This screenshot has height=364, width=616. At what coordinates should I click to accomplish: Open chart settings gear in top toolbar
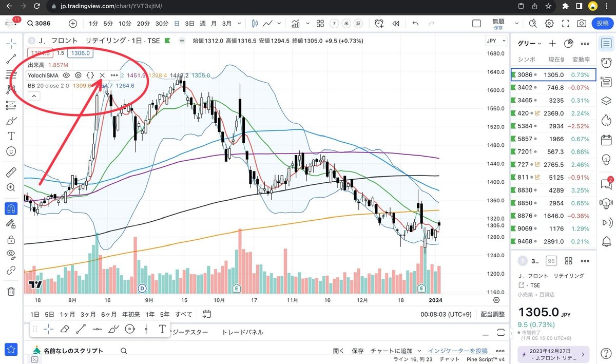[549, 24]
